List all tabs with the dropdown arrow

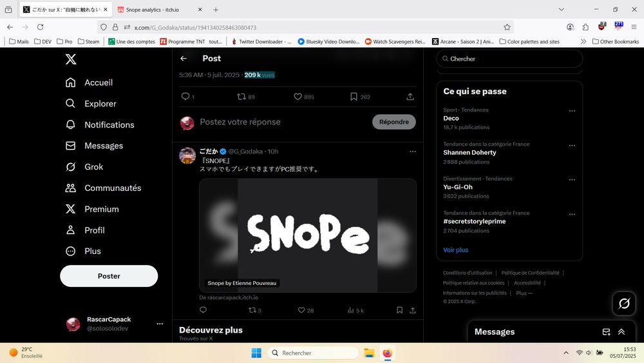coord(561,10)
